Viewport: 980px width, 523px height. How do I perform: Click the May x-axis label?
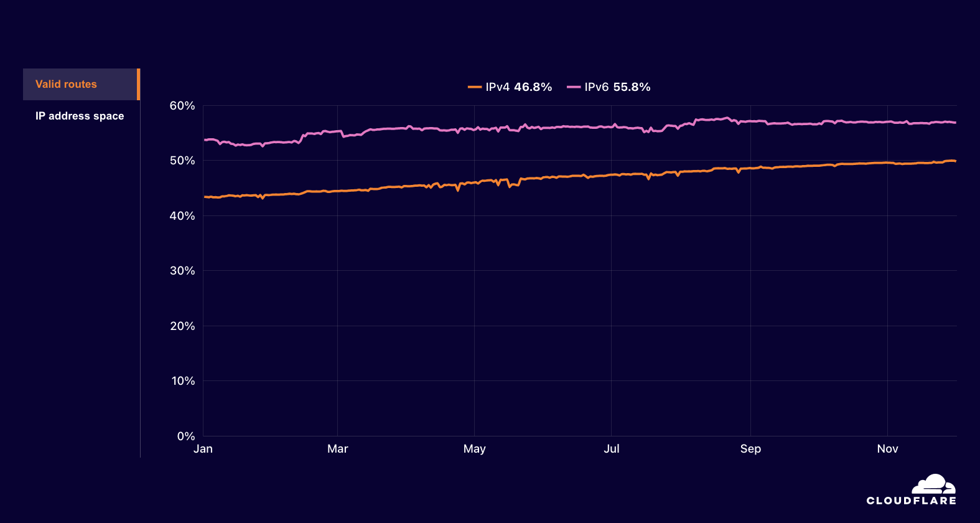(x=475, y=449)
